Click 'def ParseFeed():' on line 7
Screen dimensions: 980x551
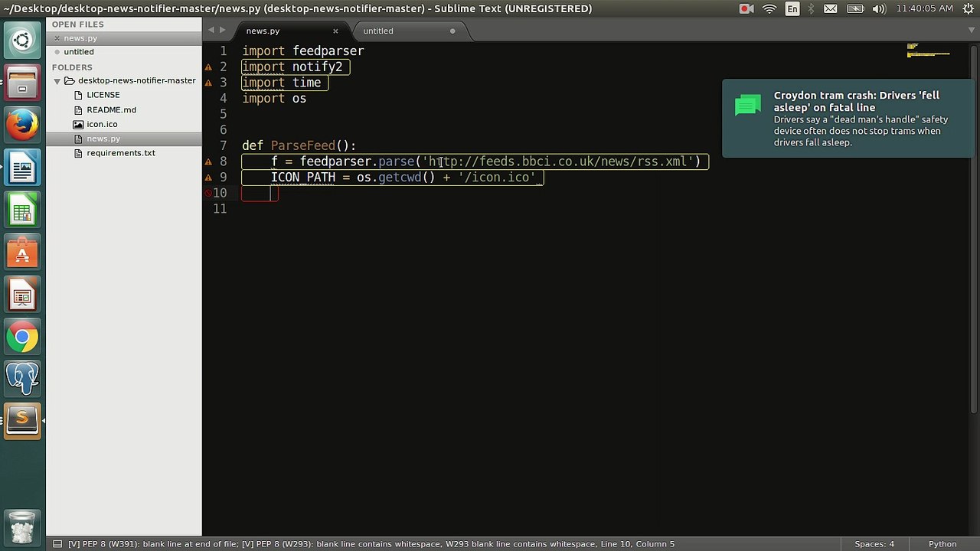(x=299, y=146)
